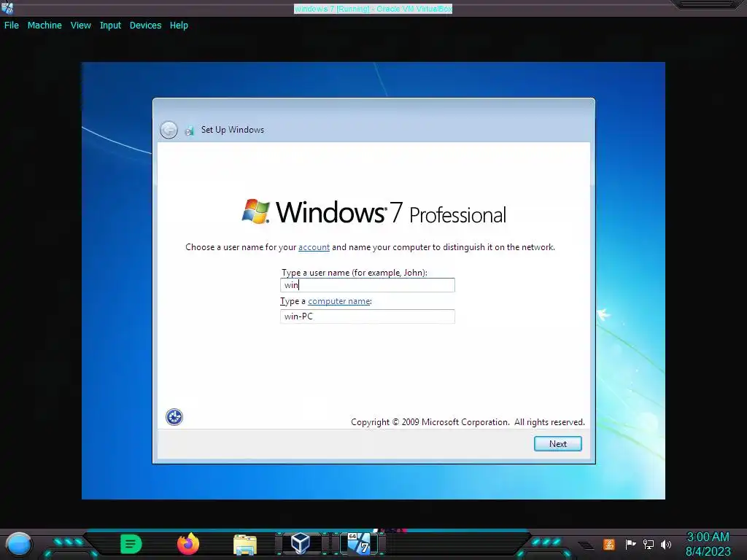This screenshot has width=747, height=560.
Task: Open the Input menu
Action: click(110, 26)
